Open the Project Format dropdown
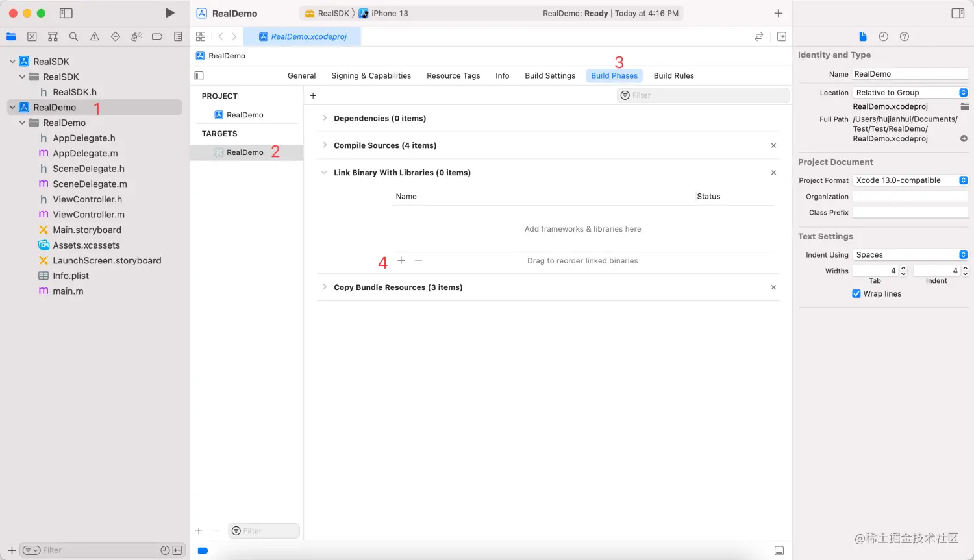The width and height of the screenshot is (974, 560). click(x=910, y=180)
